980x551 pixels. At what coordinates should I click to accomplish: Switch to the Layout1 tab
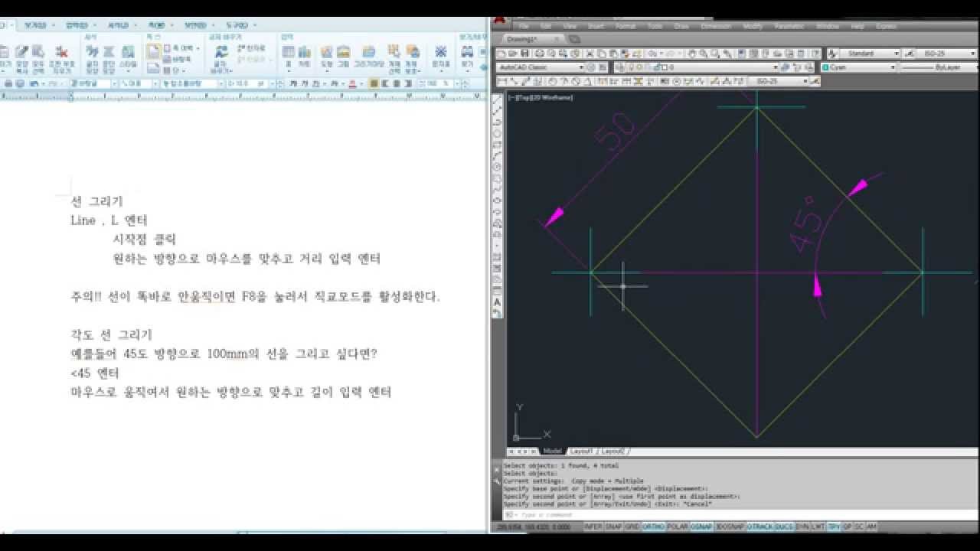click(x=581, y=452)
